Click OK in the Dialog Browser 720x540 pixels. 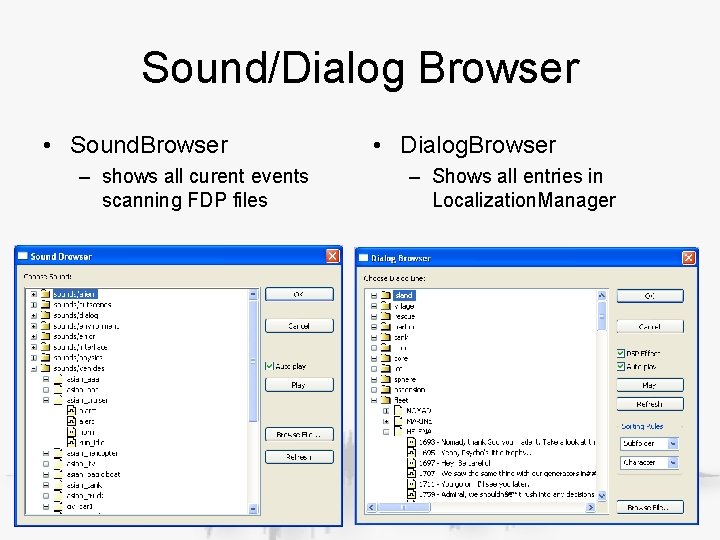click(650, 296)
